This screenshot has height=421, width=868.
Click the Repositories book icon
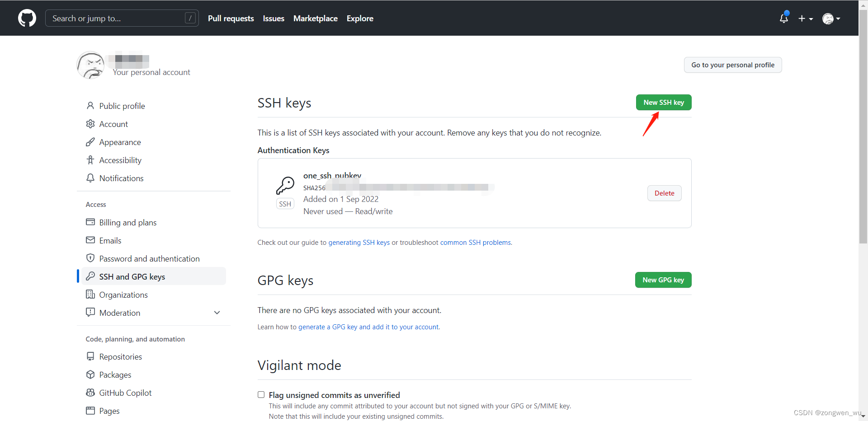click(x=90, y=356)
